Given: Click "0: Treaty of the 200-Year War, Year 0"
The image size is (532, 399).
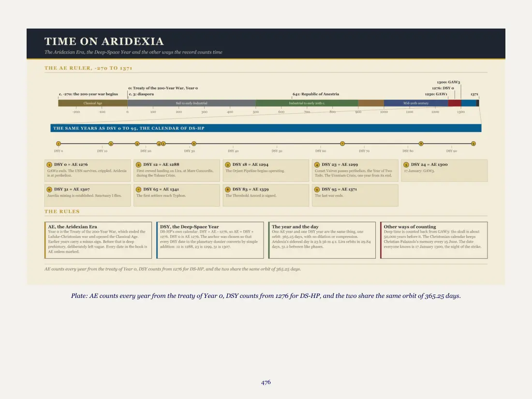Looking at the screenshot, I should point(163,88).
